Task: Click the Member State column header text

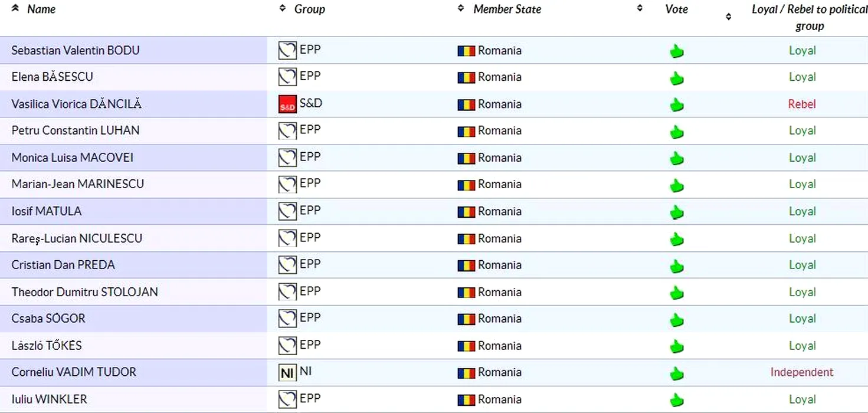Action: pyautogui.click(x=507, y=9)
